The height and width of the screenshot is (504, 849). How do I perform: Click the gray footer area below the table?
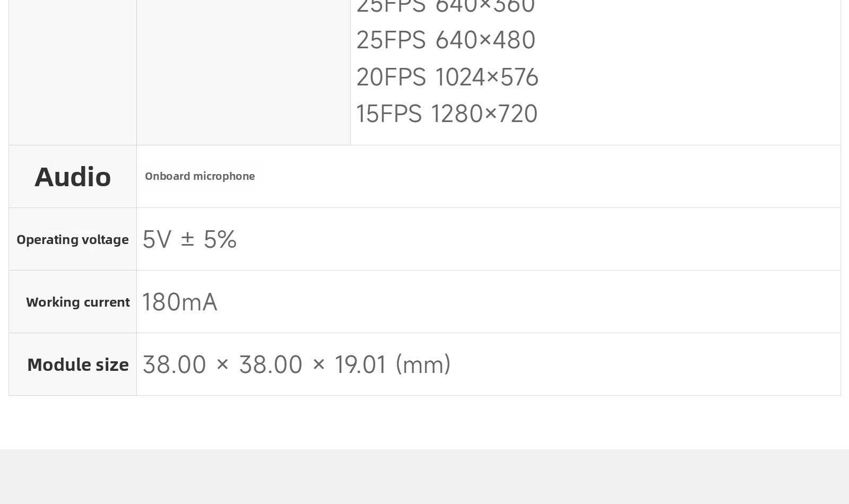[424, 476]
